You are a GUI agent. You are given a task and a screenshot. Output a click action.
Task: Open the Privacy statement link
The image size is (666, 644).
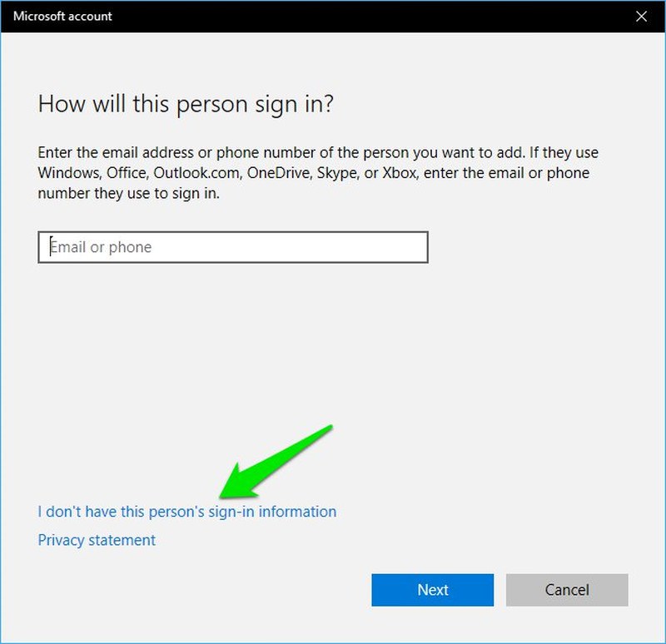(97, 540)
